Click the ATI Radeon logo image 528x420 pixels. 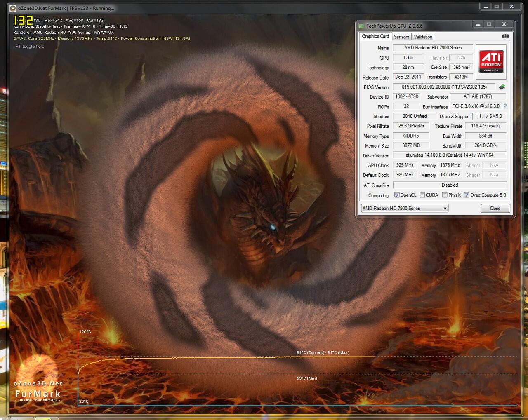pos(491,61)
